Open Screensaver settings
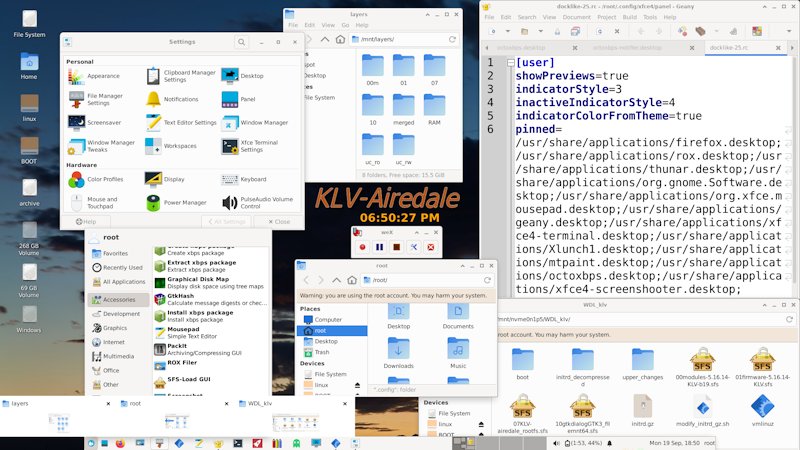This screenshot has width=800, height=450. point(95,122)
